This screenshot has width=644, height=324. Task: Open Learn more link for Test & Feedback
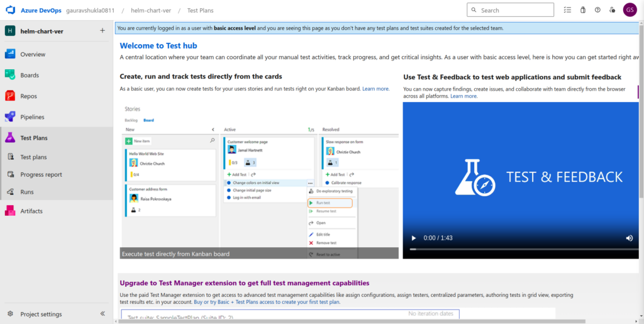(x=464, y=96)
